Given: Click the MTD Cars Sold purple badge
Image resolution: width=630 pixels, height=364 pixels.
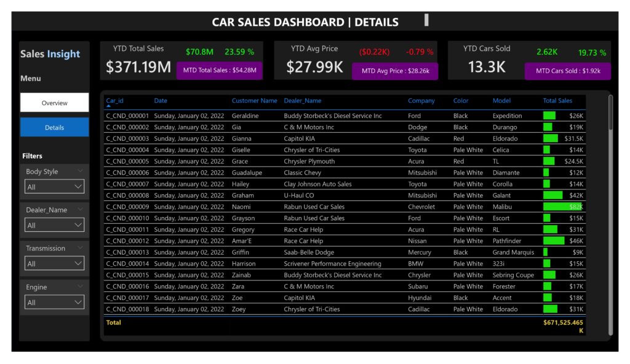Looking at the screenshot, I should coord(567,71).
